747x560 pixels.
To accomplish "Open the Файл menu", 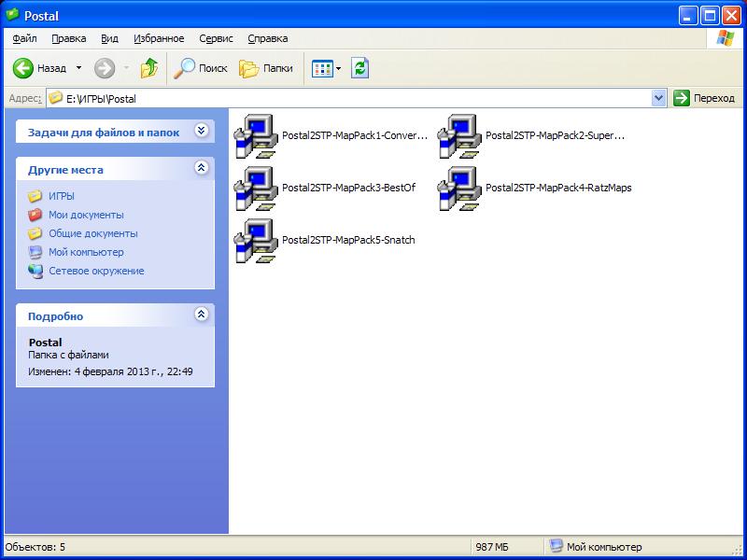I will tap(25, 38).
